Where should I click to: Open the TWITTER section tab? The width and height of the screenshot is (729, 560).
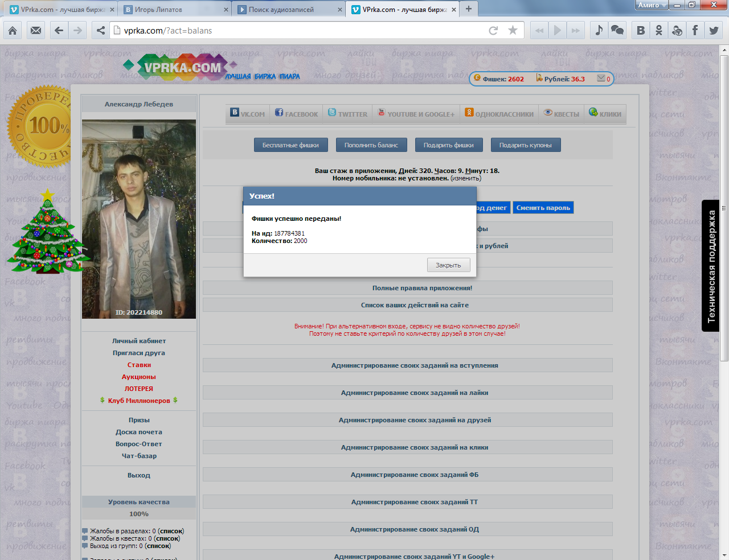coord(347,114)
